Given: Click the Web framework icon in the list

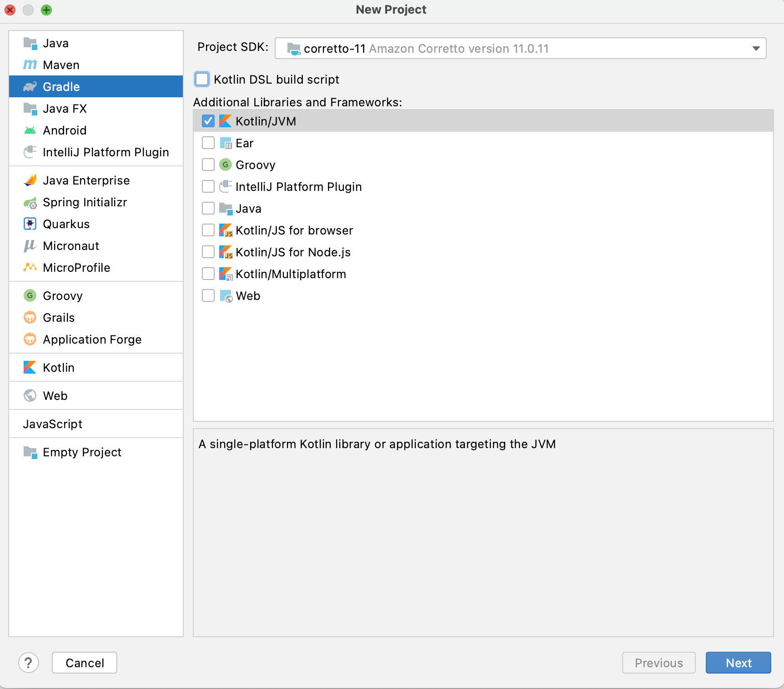Looking at the screenshot, I should [x=226, y=296].
